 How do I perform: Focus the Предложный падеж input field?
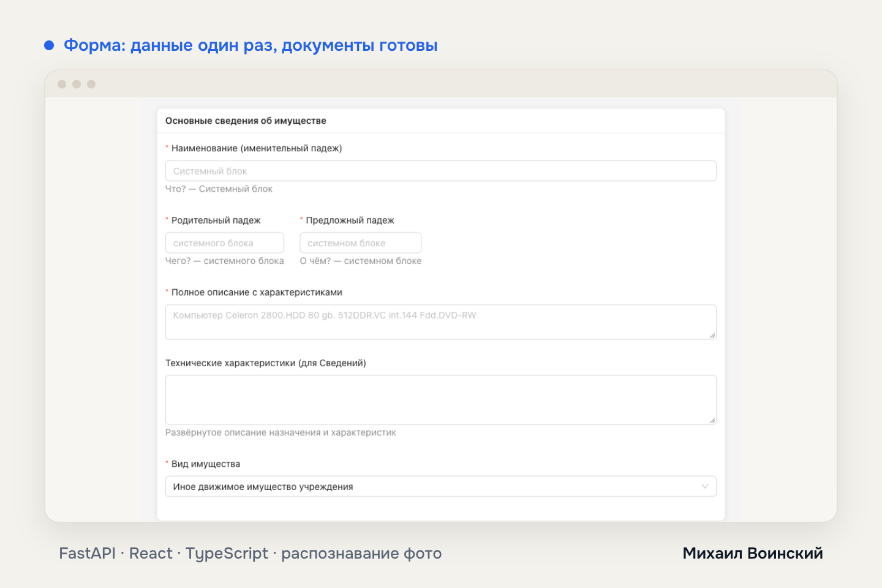(360, 243)
